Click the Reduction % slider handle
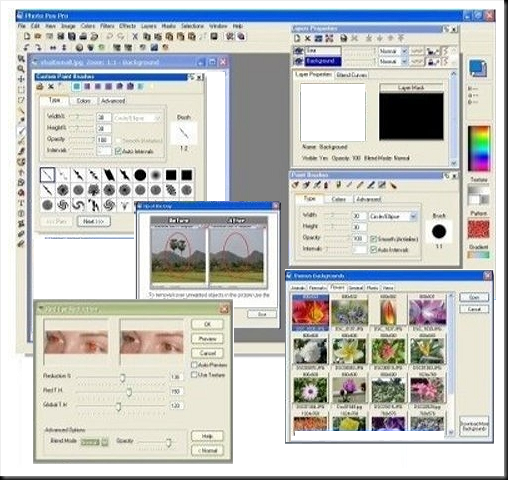The height and width of the screenshot is (480, 508). pyautogui.click(x=123, y=377)
